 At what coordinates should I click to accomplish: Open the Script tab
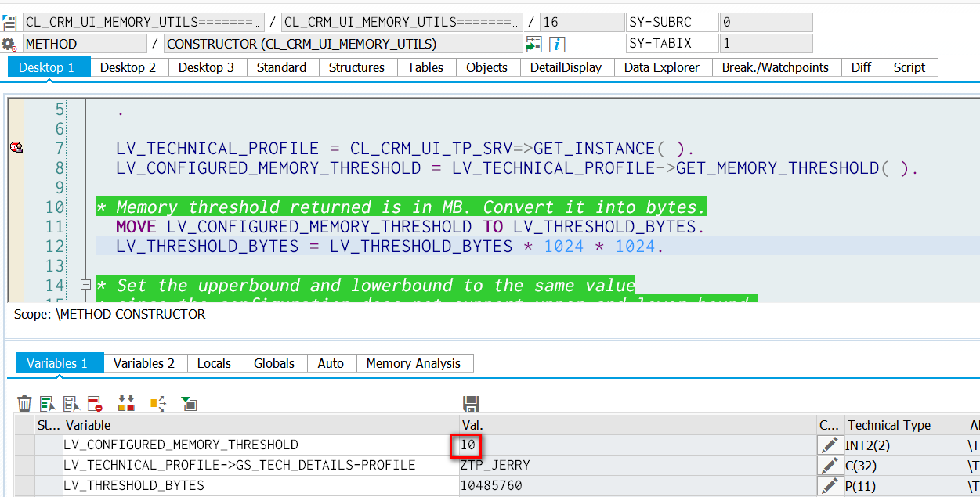point(909,67)
